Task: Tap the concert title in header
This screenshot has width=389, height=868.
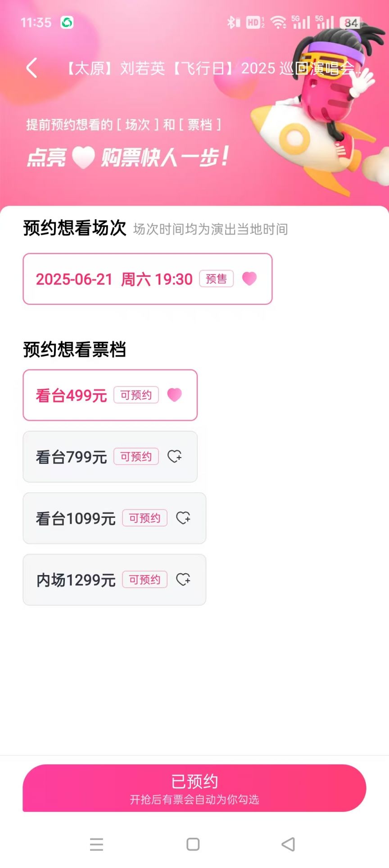Action: 212,68
